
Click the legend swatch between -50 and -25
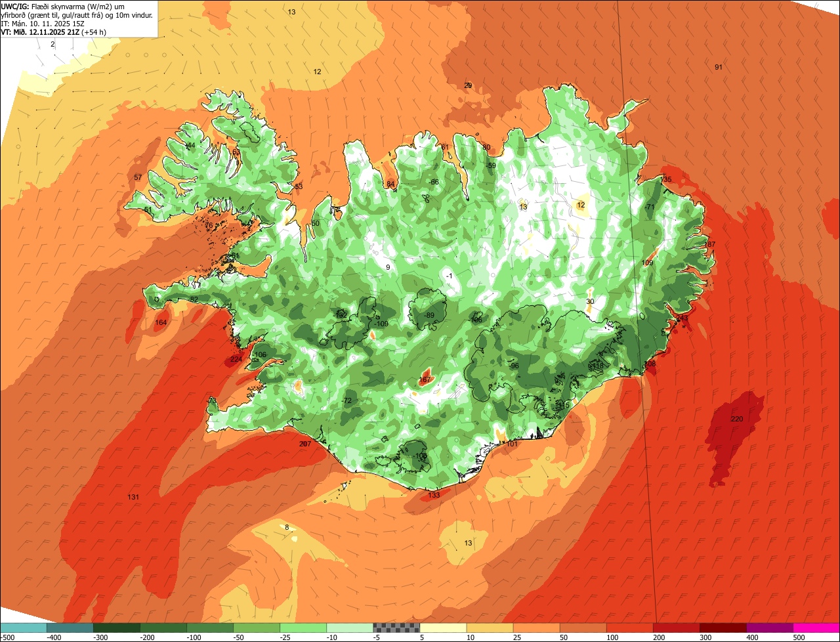pos(256,628)
